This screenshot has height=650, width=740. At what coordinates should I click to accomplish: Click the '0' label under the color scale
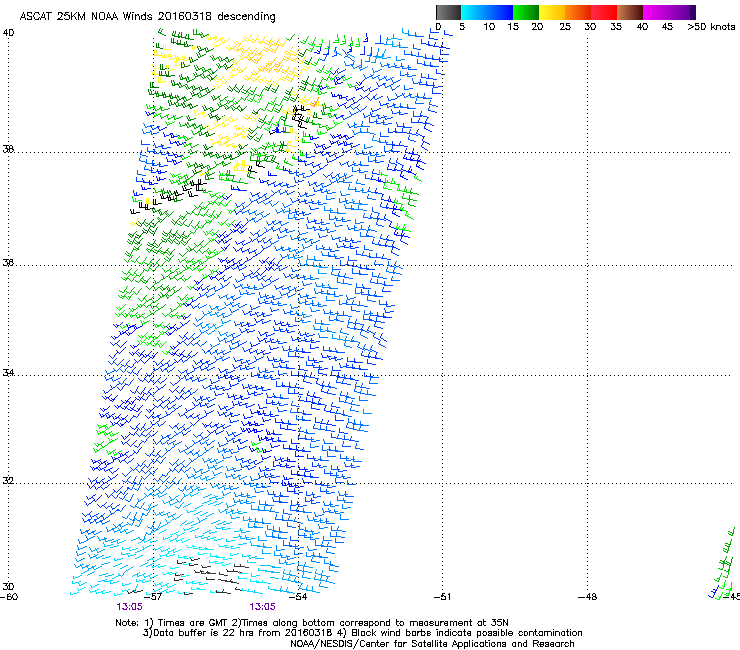tap(438, 27)
